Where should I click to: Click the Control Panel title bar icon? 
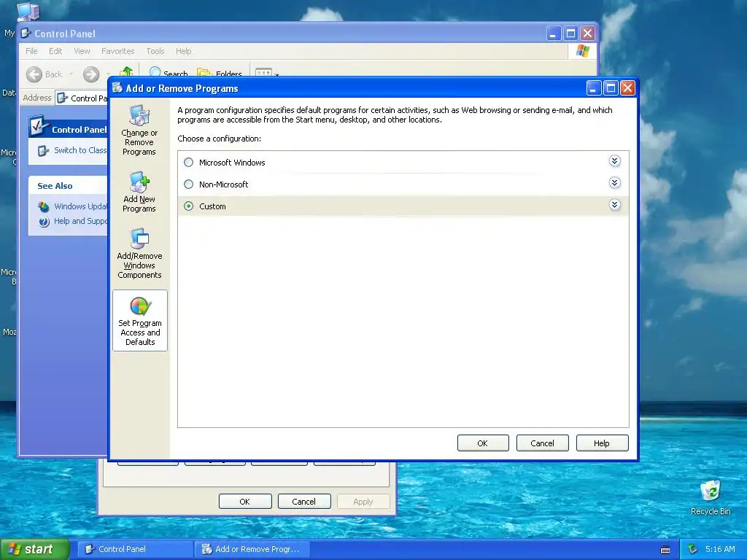click(x=26, y=34)
